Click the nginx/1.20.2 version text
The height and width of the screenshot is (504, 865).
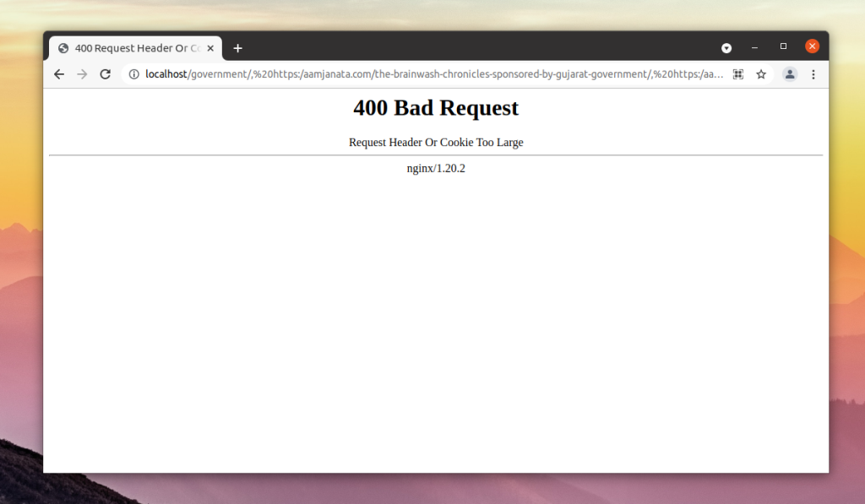pos(436,168)
